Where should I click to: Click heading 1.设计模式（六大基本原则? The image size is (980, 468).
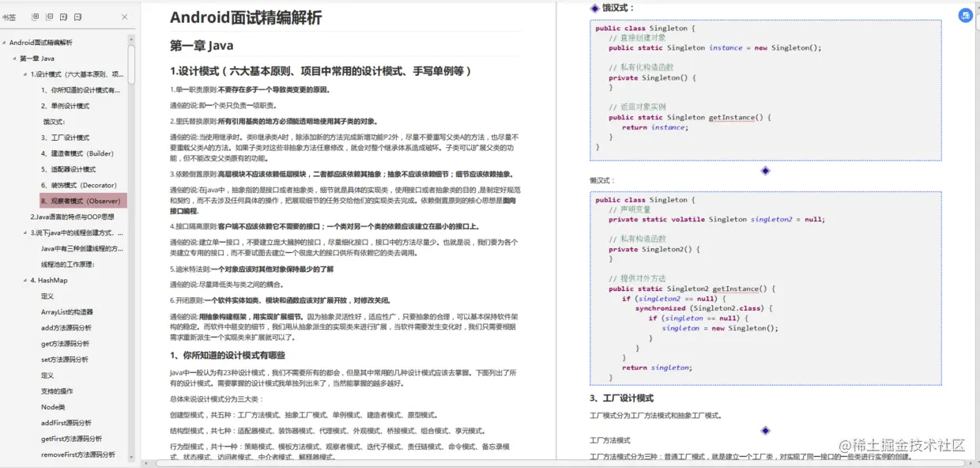[x=322, y=71]
